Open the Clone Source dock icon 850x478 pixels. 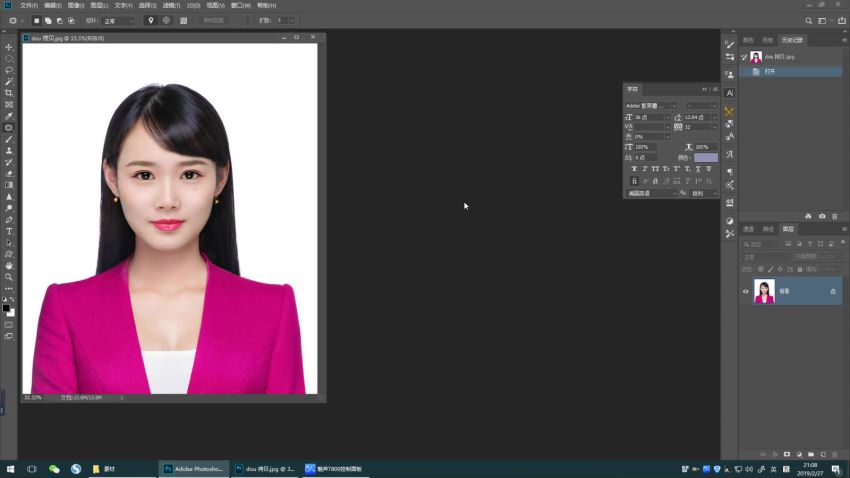pos(730,74)
